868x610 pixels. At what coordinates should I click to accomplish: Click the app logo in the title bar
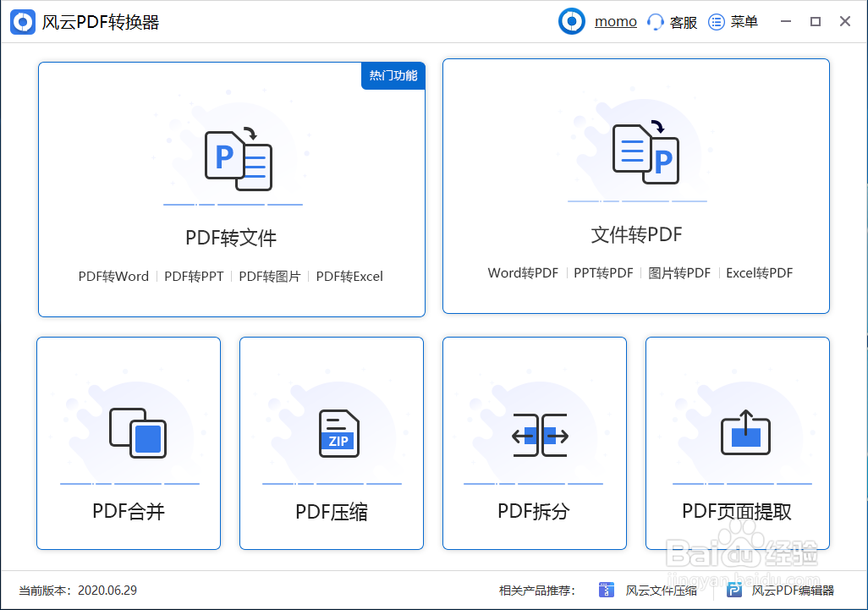pos(22,21)
